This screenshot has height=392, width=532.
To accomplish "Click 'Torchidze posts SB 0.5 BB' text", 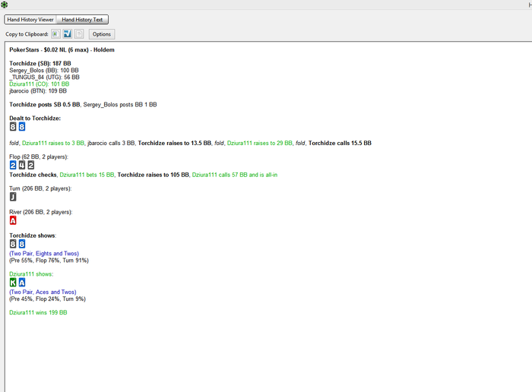I will (45, 104).
